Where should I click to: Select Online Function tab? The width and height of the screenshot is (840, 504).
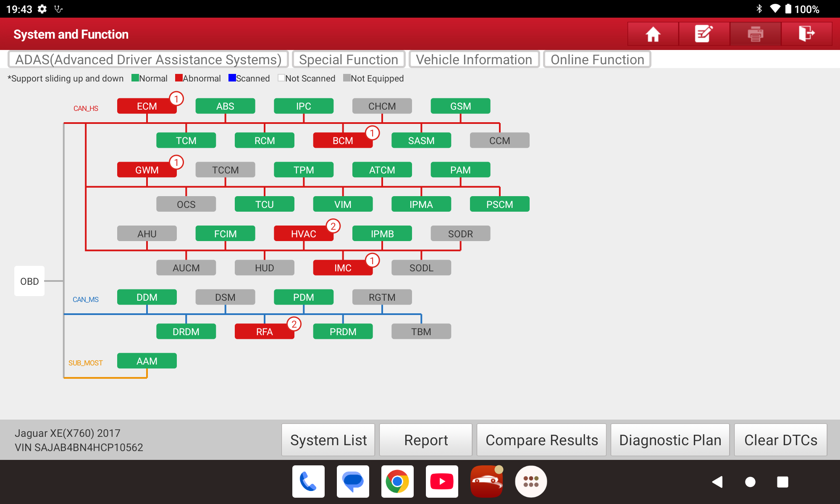597,60
